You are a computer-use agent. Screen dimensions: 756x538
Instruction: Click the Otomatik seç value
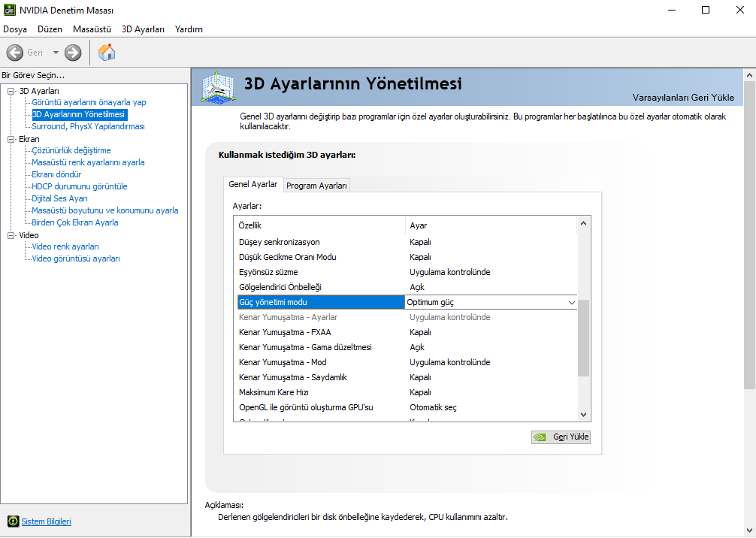[x=433, y=407]
